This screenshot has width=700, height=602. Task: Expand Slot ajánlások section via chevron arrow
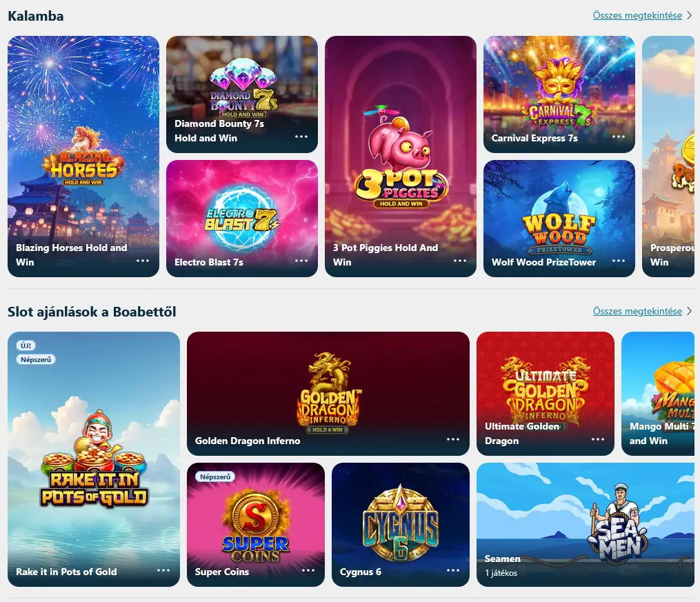coord(689,311)
